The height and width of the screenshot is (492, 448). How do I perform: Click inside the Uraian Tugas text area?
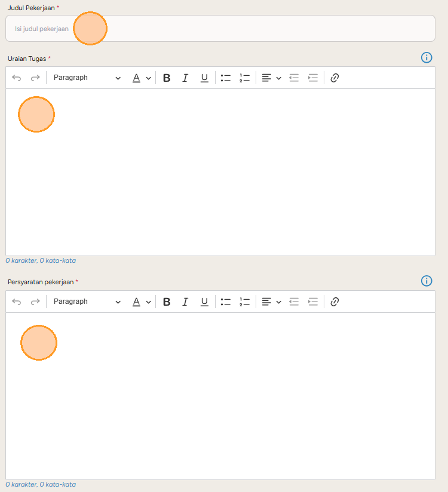click(x=220, y=172)
